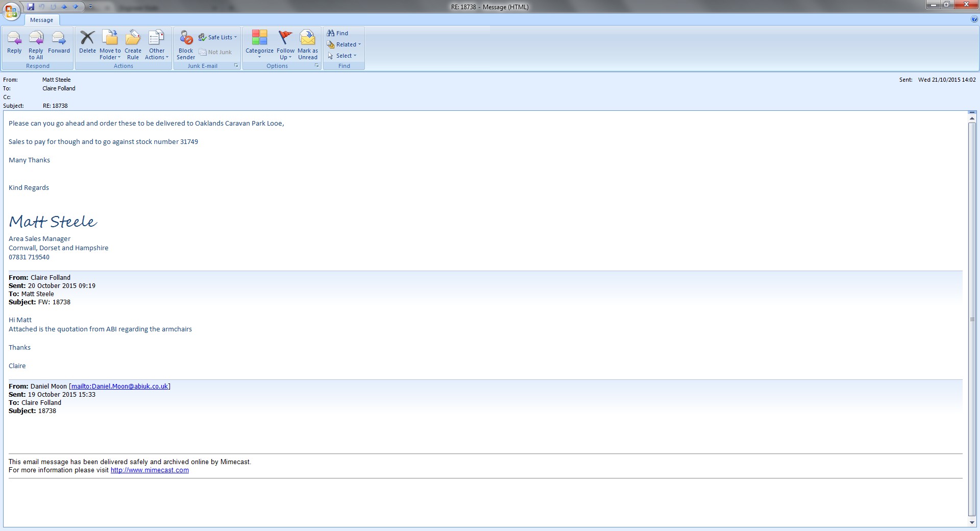This screenshot has height=531, width=980.
Task: Save message using quick access toolbar
Action: [x=31, y=7]
